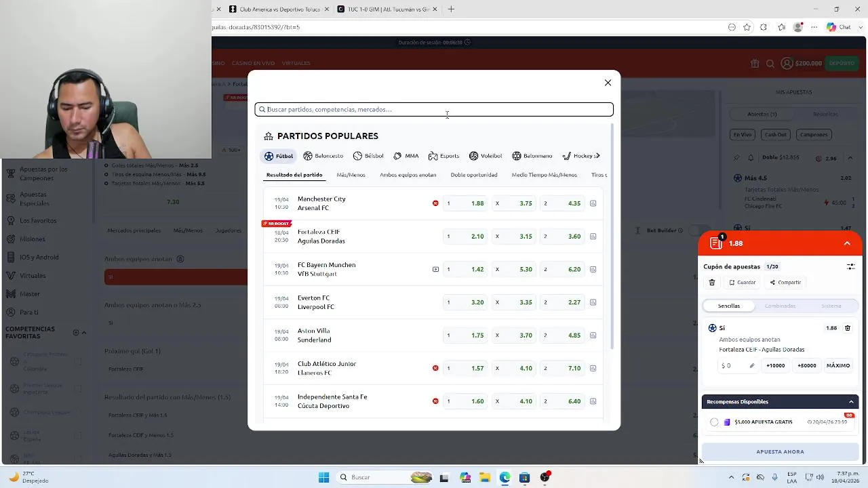Click live icon for Independiente Santa Fe match
The image size is (868, 488).
(435, 401)
